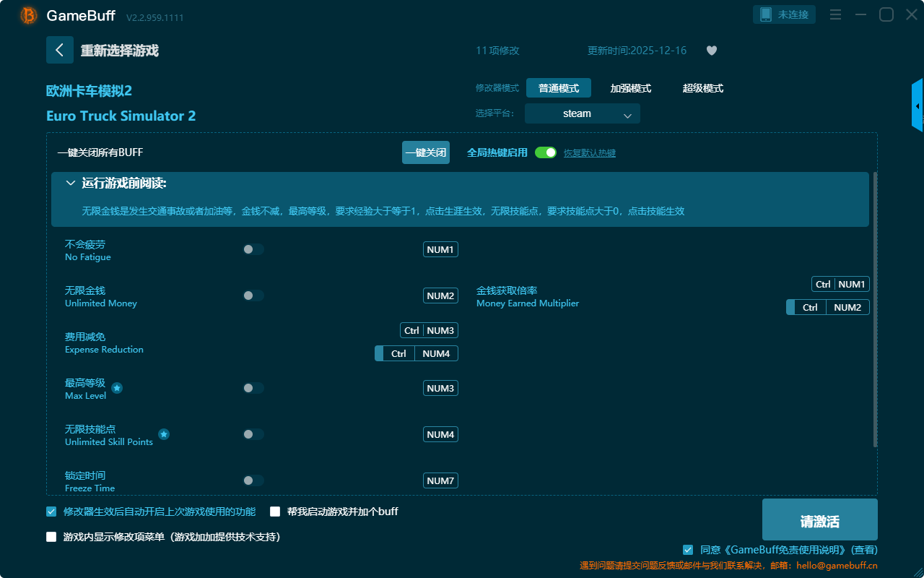Enable the No Fatigue toggle
924x578 pixels.
[253, 249]
